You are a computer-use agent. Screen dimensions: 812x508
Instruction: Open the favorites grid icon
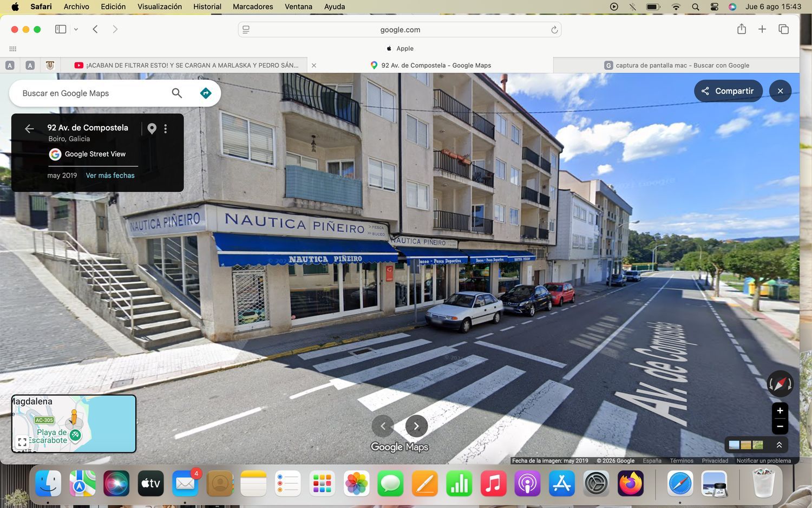click(13, 48)
